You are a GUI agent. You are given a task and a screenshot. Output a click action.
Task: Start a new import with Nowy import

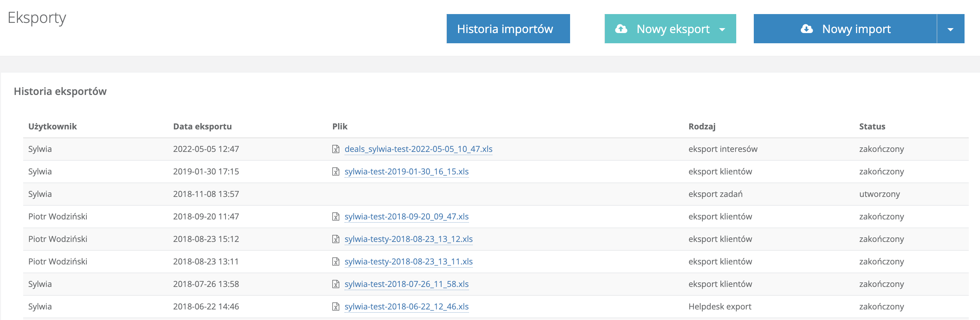click(x=845, y=29)
